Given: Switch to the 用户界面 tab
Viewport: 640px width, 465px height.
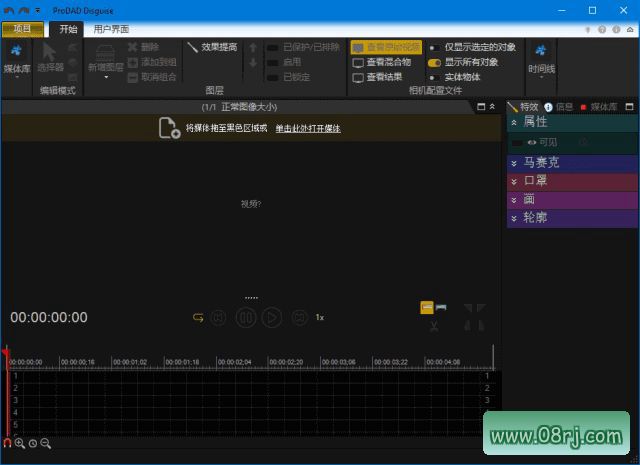Looking at the screenshot, I should [110, 29].
